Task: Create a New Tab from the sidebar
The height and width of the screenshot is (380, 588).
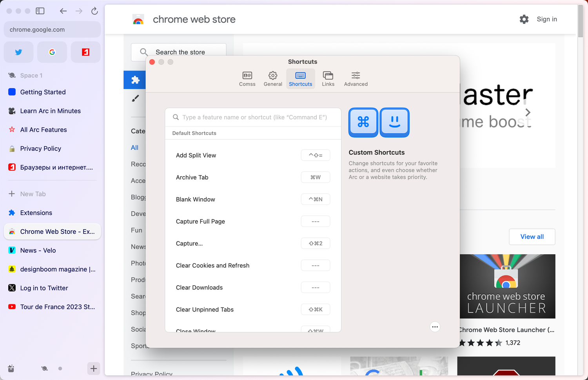Action: (52, 194)
